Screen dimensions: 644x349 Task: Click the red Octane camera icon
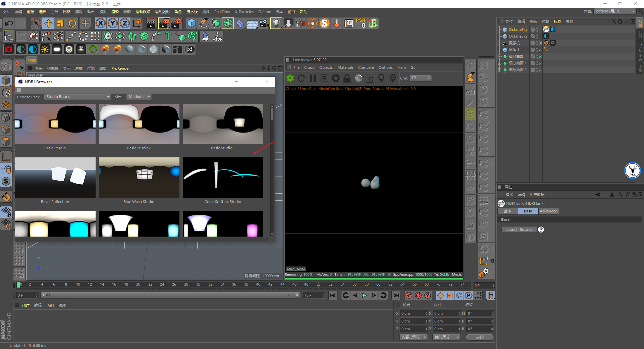9,49
